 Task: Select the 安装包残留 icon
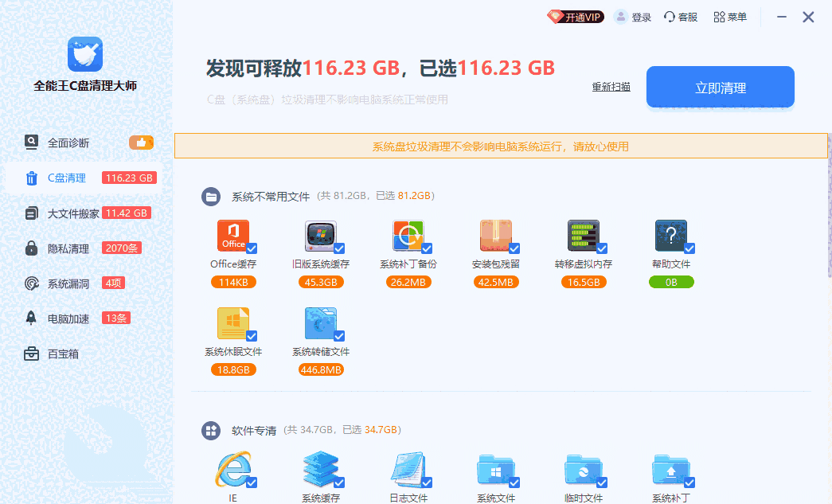(x=496, y=236)
